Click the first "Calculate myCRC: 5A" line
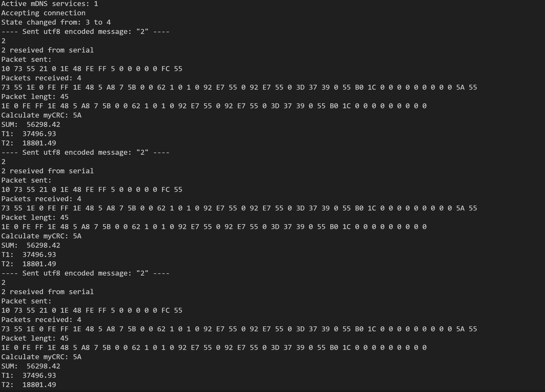The height and width of the screenshot is (392, 545). click(41, 115)
